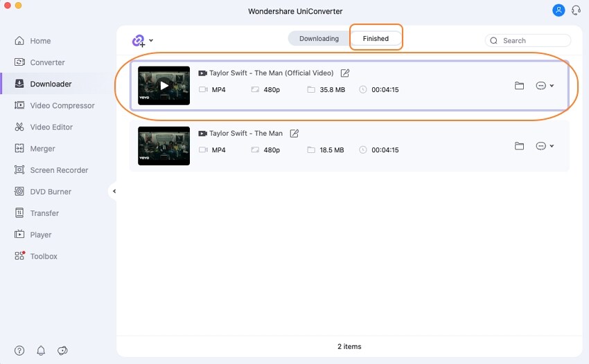Open the user account avatar
Screen dimensions: 589x364
point(559,10)
